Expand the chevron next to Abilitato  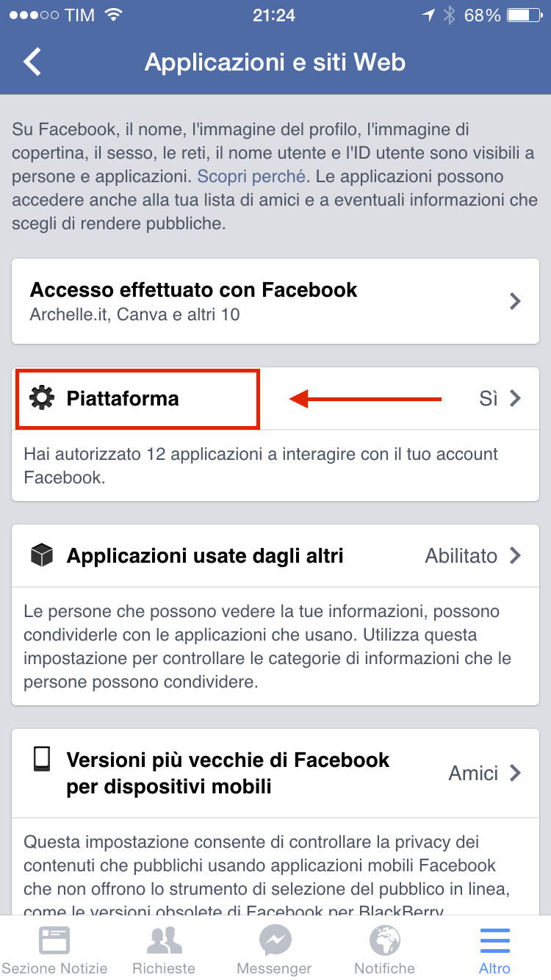point(516,555)
